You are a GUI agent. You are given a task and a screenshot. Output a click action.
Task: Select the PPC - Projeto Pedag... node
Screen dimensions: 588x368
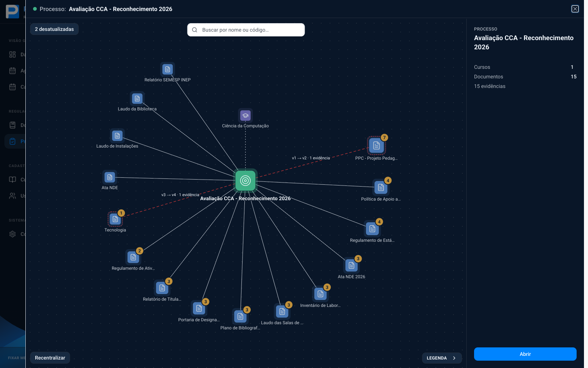[376, 146]
